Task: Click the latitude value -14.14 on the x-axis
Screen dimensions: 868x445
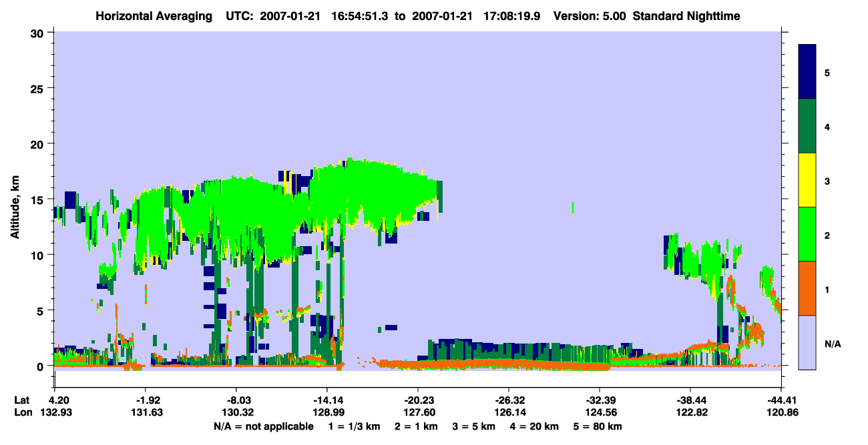Action: tap(327, 400)
